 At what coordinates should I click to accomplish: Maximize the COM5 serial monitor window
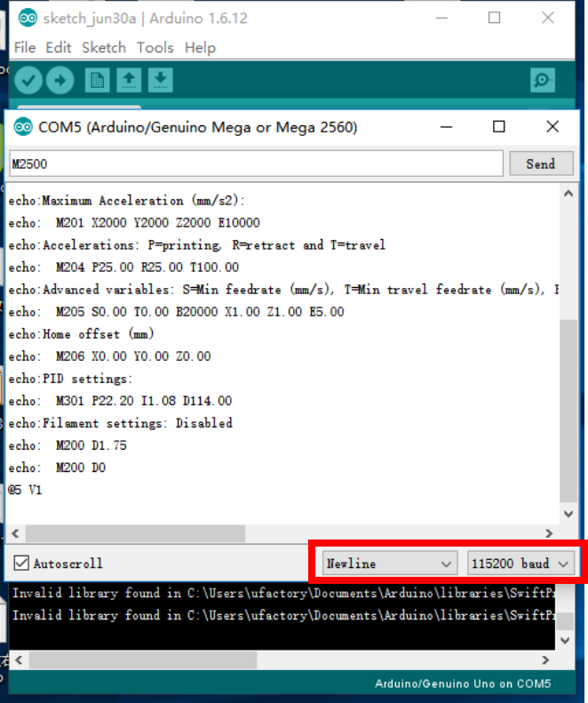(x=499, y=126)
